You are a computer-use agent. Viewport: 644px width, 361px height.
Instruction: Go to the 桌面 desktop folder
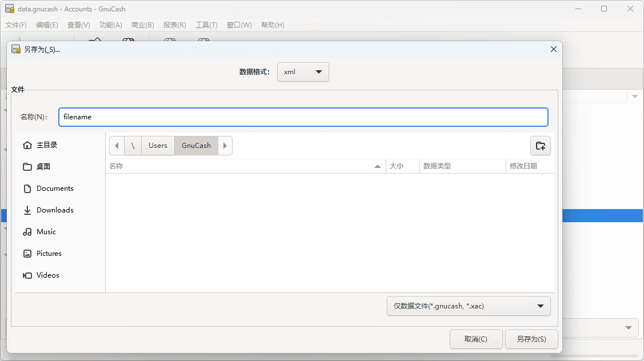click(43, 167)
